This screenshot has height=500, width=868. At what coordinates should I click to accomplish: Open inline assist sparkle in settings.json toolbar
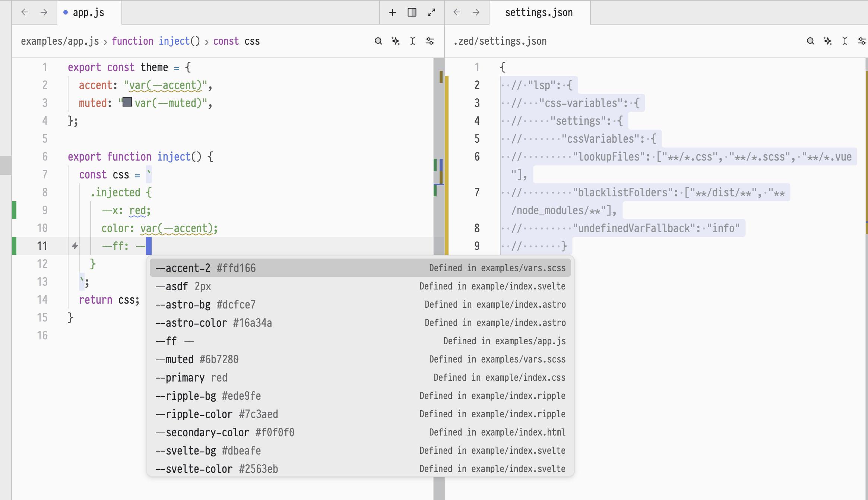coord(828,41)
